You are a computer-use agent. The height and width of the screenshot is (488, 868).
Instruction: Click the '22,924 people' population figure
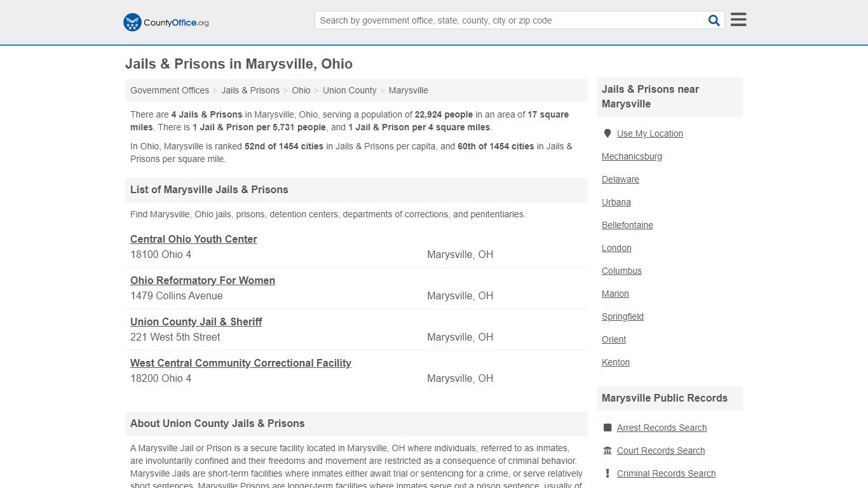pos(444,114)
